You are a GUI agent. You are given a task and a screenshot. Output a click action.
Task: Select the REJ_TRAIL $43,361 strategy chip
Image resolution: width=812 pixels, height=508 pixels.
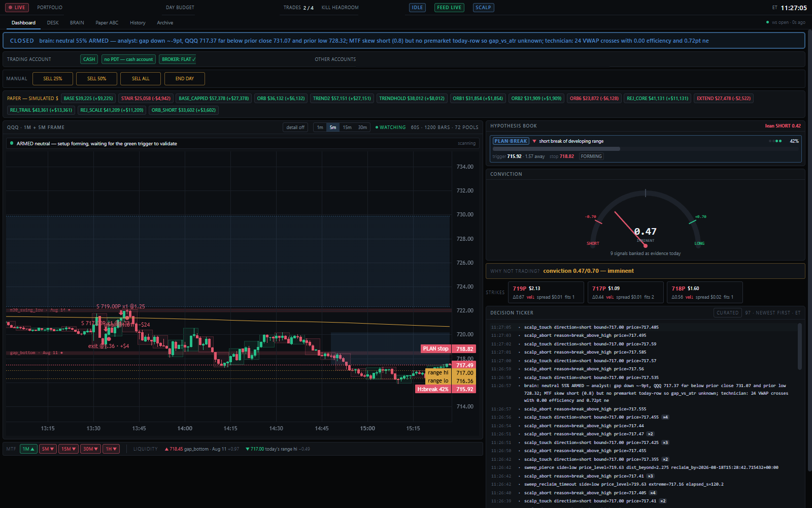click(x=41, y=110)
